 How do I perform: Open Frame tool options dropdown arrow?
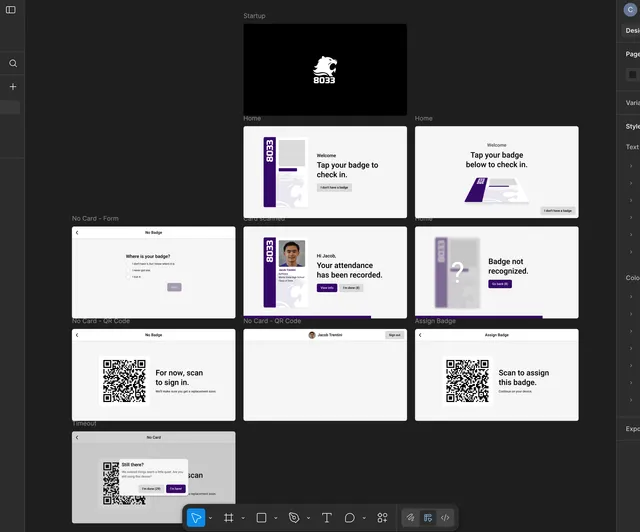(243, 518)
